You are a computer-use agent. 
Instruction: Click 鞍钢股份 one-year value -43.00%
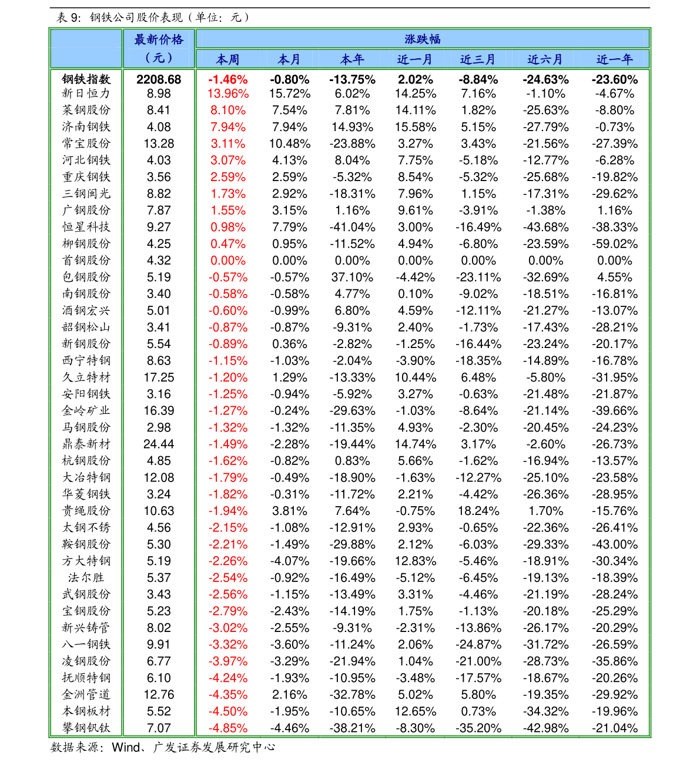[x=615, y=544]
